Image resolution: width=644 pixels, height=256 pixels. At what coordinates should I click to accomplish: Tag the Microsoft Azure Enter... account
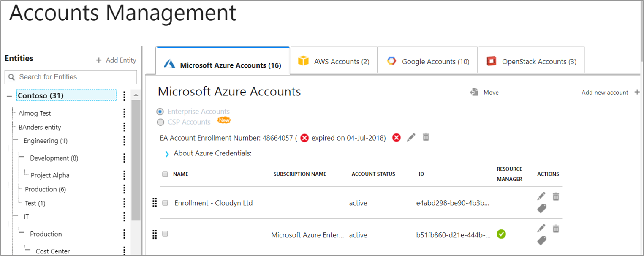click(x=542, y=240)
